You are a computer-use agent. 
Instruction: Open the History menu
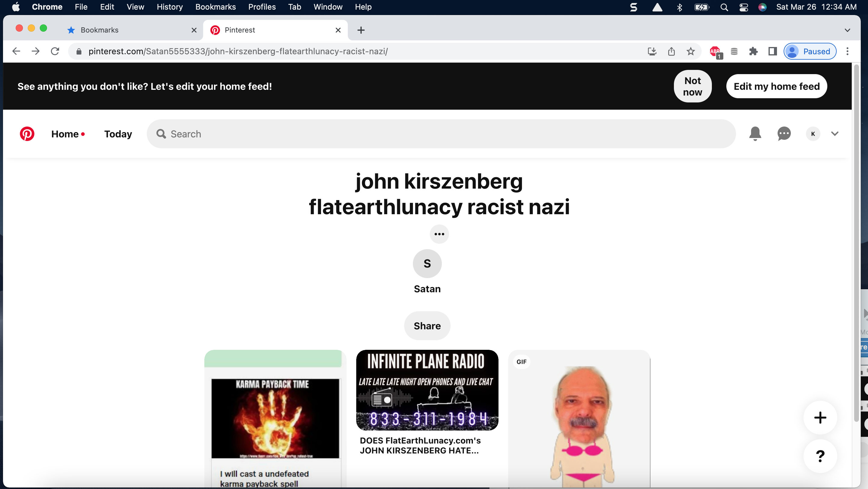tap(169, 7)
